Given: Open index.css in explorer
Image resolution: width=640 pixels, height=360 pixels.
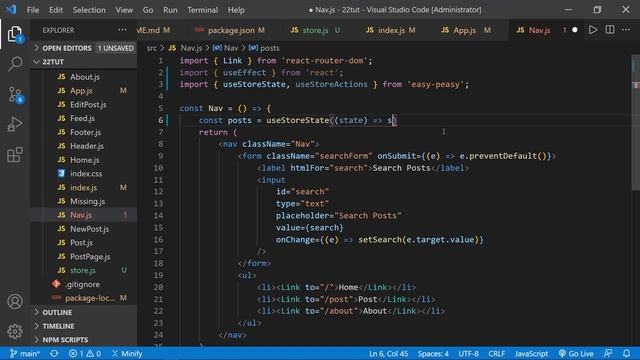Looking at the screenshot, I should pyautogui.click(x=86, y=173).
